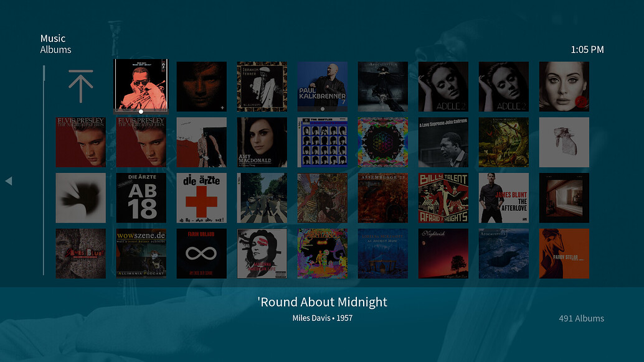Open the Ibrahim Ferrer album cover
The height and width of the screenshot is (362, 644).
[262, 86]
